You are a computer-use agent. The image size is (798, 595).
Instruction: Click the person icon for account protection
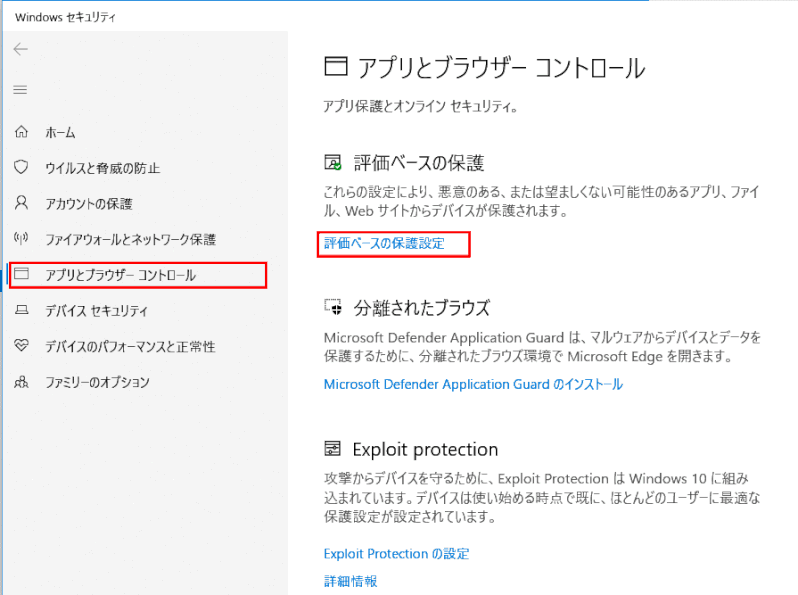click(x=21, y=203)
